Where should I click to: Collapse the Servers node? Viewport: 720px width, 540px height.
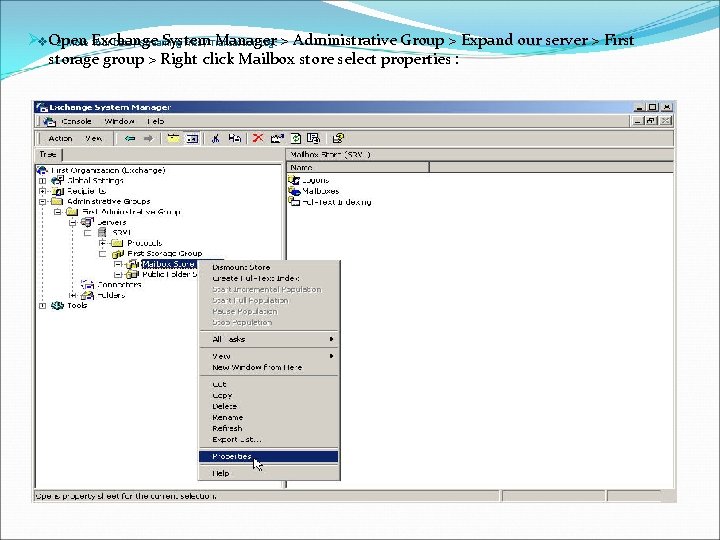click(73, 222)
